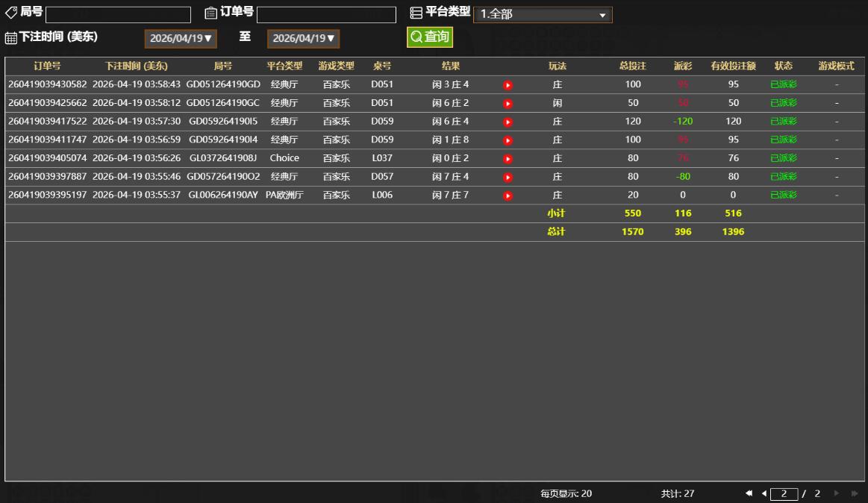
Task: Play replay for table L006 row
Action: pyautogui.click(x=508, y=196)
